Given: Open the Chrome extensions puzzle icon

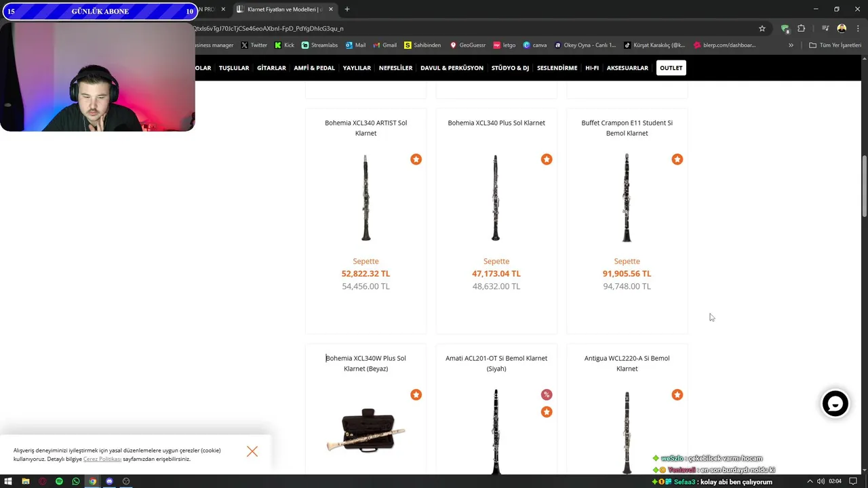Looking at the screenshot, I should pos(802,28).
